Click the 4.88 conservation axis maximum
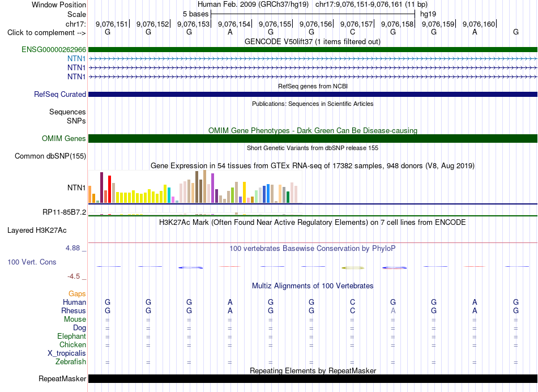The height and width of the screenshot is (392, 538). pyautogui.click(x=72, y=248)
